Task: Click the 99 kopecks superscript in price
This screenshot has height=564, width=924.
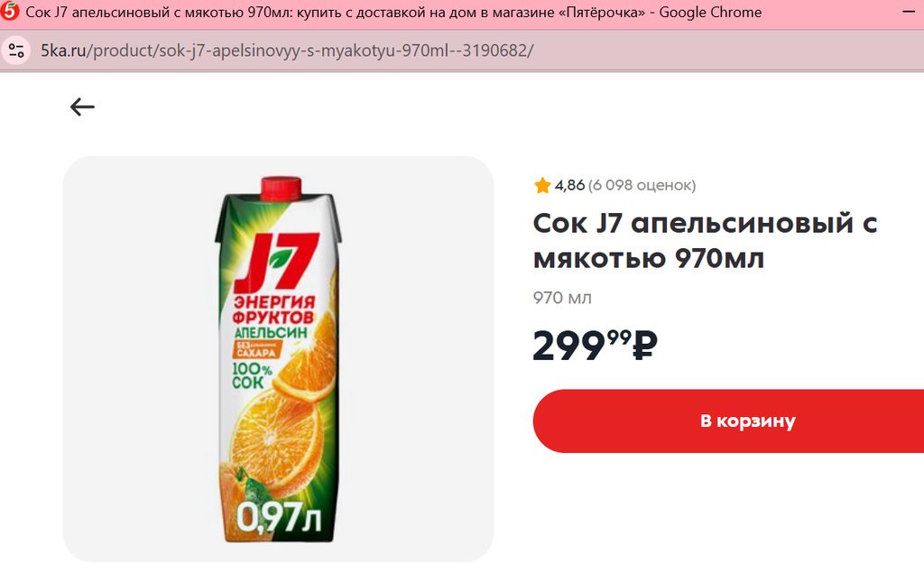Action: pos(619,337)
